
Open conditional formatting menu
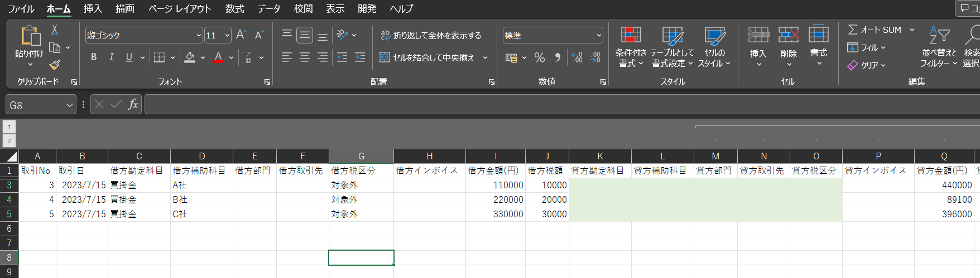[x=631, y=47]
